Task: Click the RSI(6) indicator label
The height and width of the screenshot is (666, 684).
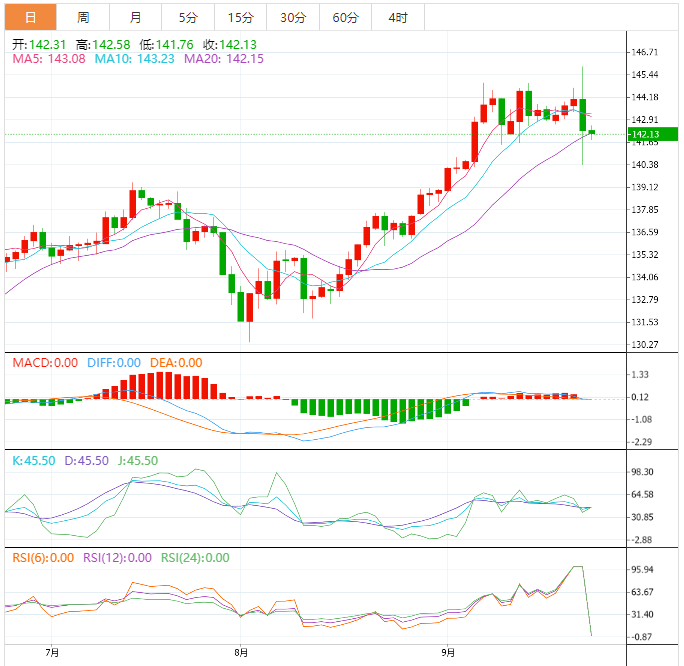Action: click(41, 558)
